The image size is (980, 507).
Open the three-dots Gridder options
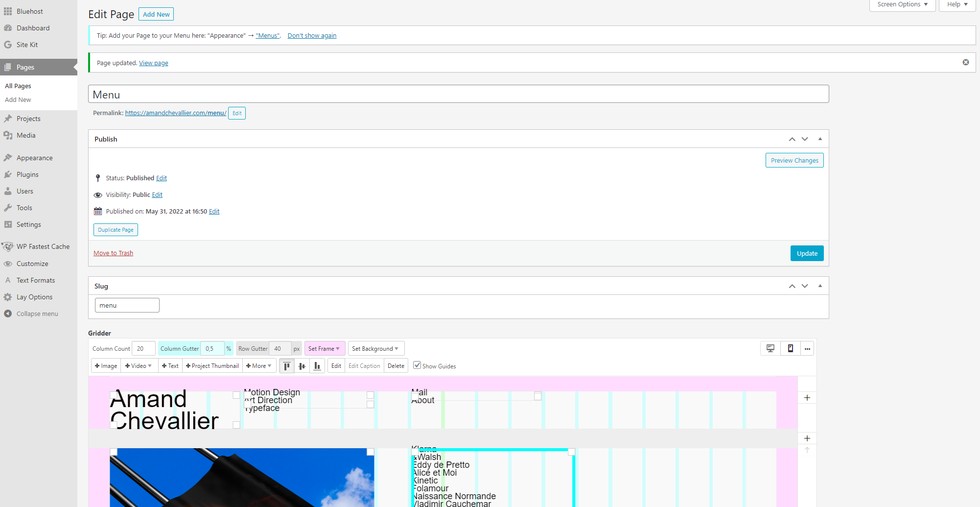click(x=807, y=348)
